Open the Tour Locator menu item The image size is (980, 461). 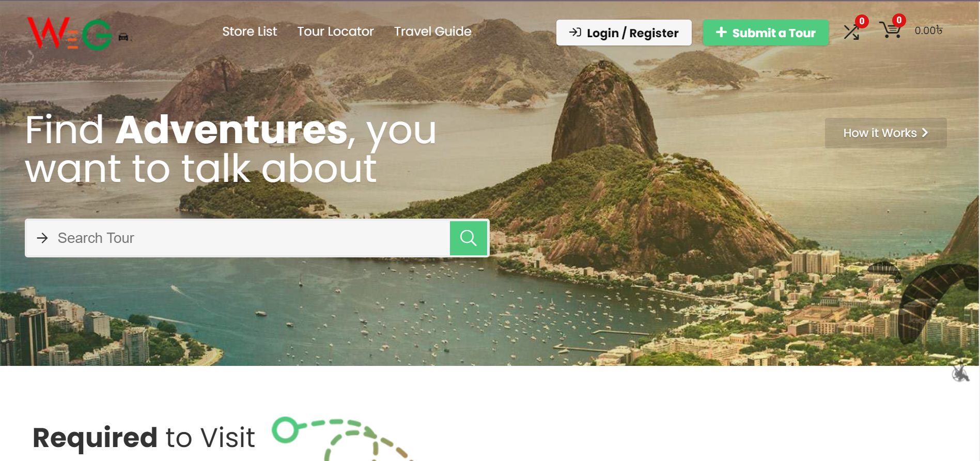click(x=335, y=32)
